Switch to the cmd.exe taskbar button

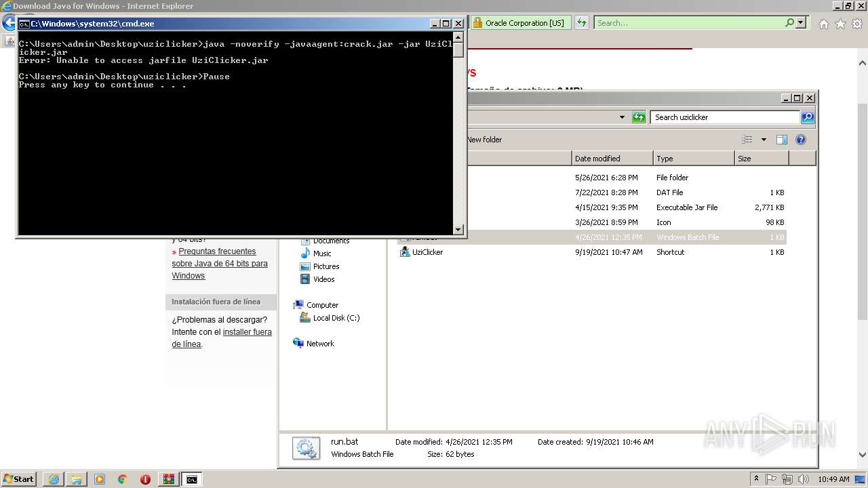click(x=192, y=479)
